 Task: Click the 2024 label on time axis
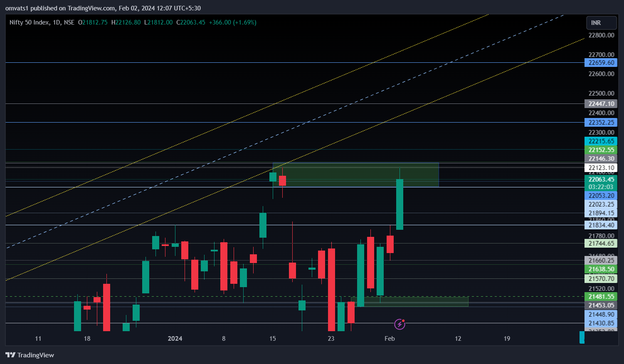175,339
